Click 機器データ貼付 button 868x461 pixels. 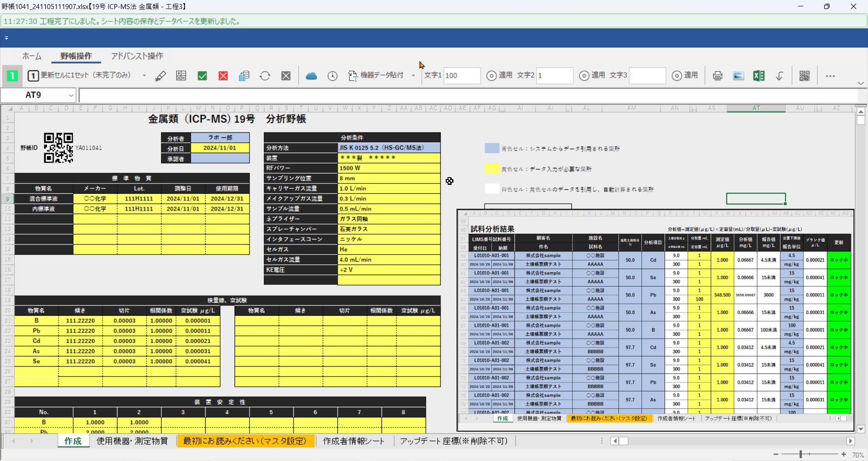point(376,75)
